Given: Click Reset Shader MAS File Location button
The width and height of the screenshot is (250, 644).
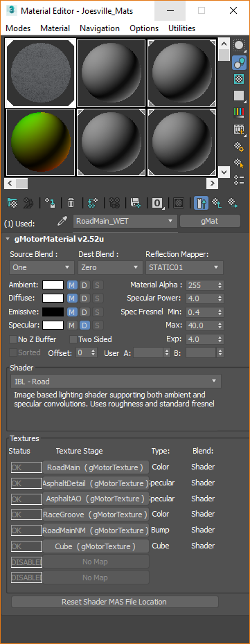Looking at the screenshot, I should [114, 602].
